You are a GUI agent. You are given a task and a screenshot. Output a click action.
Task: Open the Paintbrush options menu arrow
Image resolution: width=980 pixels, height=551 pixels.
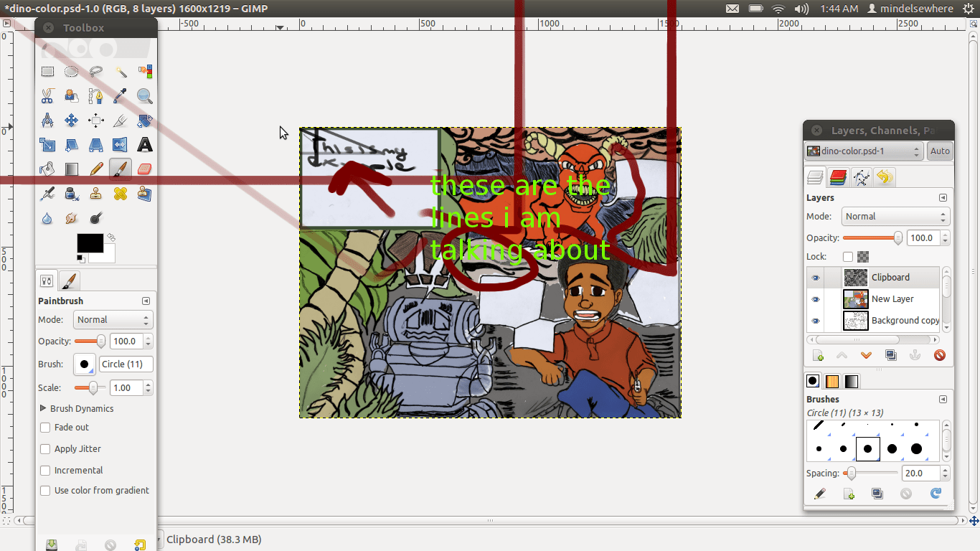tap(146, 301)
